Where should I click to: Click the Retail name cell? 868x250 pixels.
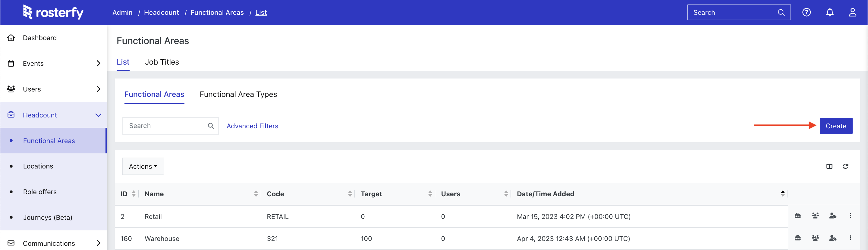tap(153, 216)
